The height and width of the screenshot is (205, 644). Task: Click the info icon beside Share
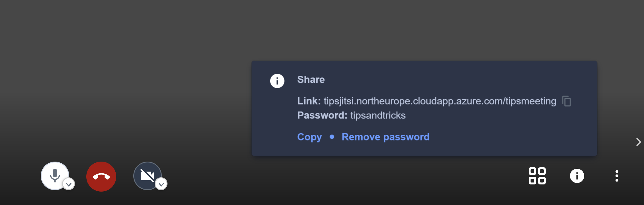[x=277, y=81]
